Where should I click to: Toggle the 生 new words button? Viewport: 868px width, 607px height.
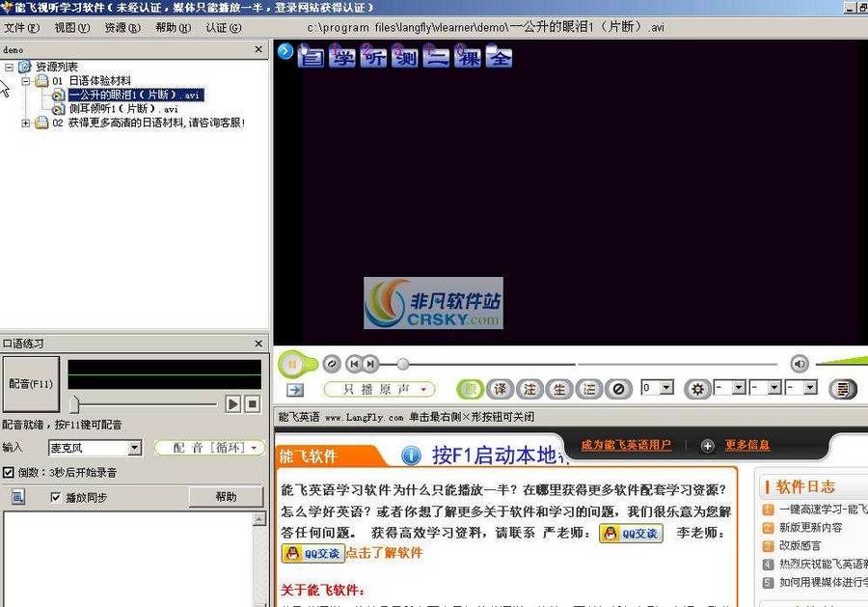(x=559, y=389)
